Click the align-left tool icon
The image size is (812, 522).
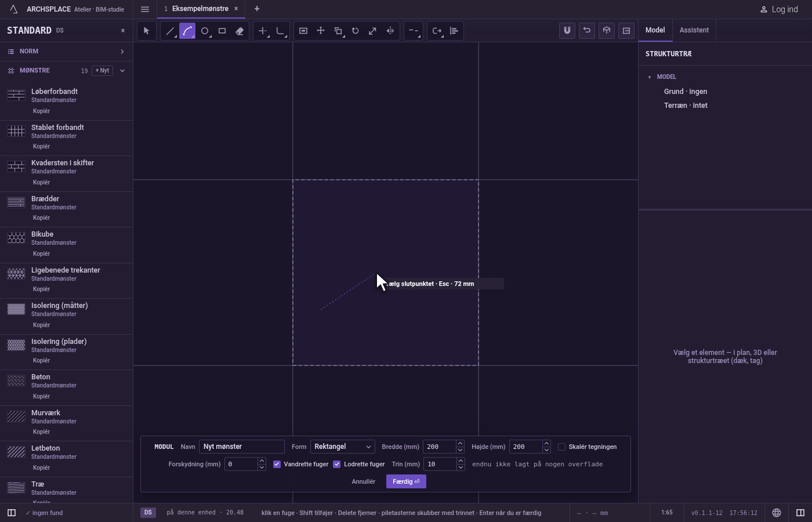[454, 31]
